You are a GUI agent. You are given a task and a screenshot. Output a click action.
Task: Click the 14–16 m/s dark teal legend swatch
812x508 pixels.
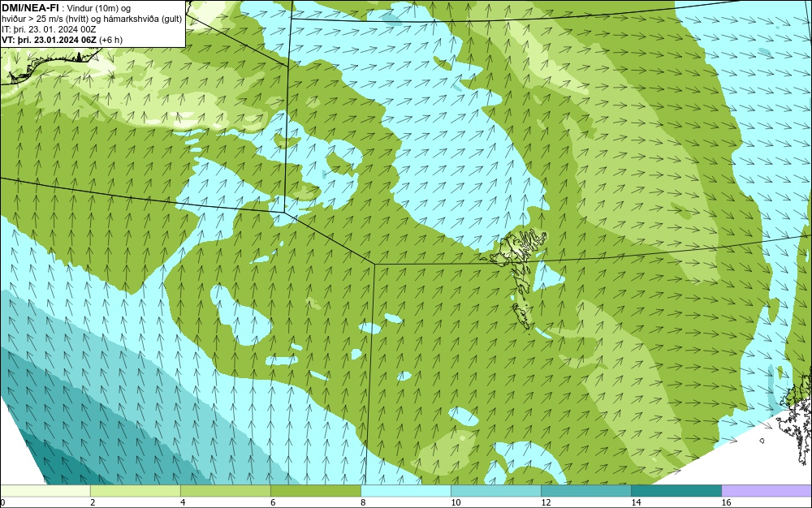tap(676, 490)
